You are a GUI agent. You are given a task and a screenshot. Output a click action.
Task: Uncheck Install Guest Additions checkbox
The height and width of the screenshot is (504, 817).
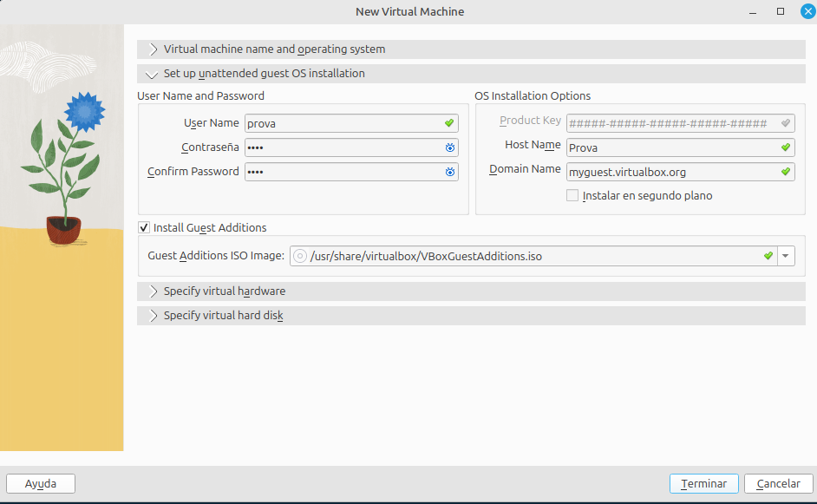pos(144,227)
